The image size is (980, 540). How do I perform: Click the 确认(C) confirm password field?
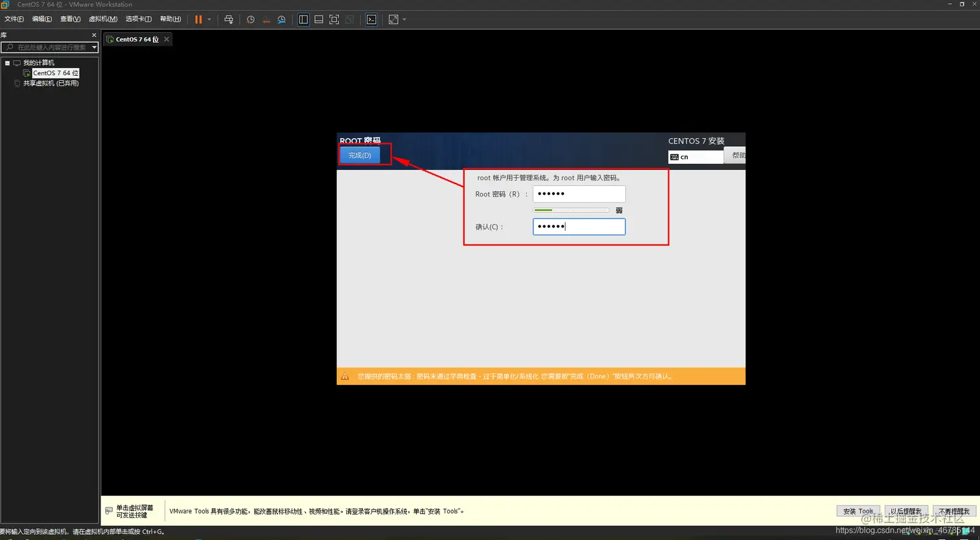click(579, 226)
